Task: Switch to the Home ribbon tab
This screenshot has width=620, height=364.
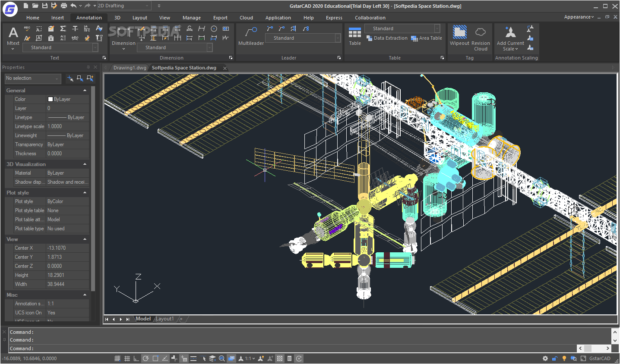Action: click(x=33, y=18)
